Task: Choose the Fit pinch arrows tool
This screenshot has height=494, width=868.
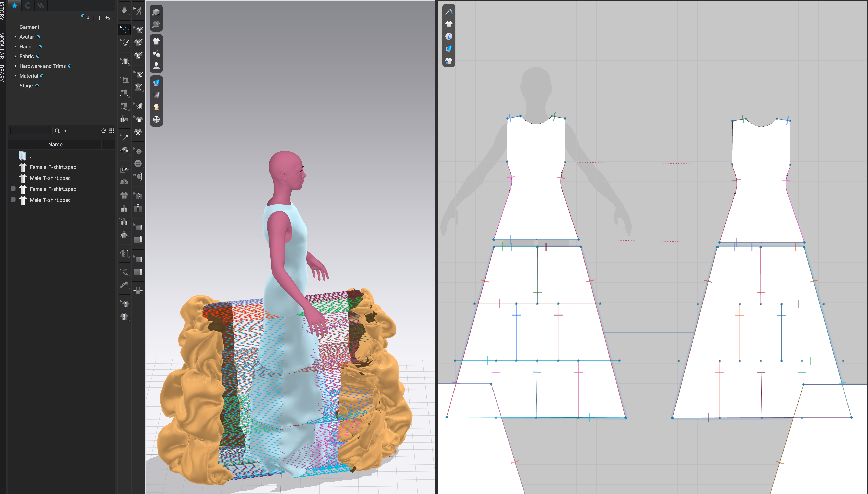Action: point(138,291)
